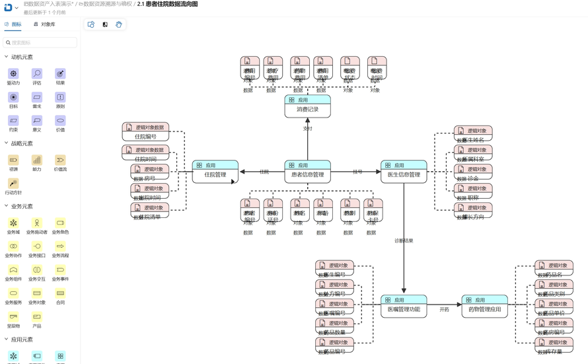Pick the 业务流程 arrow element icon
This screenshot has height=364, width=588.
click(x=60, y=246)
